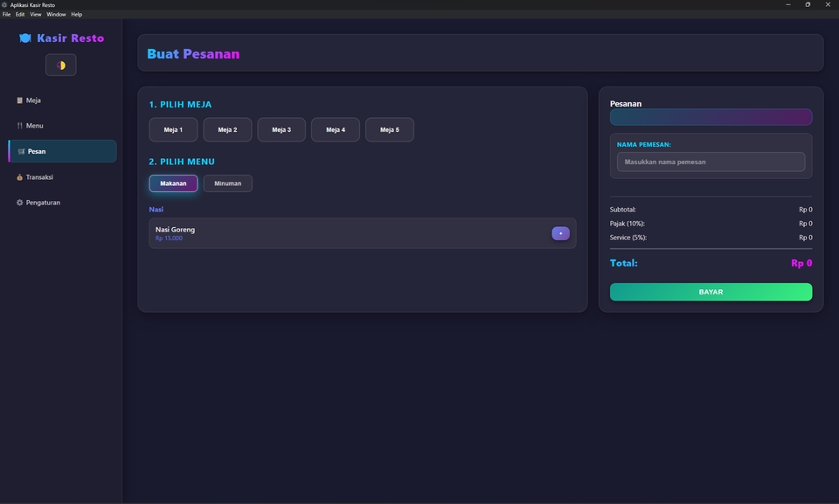This screenshot has width=839, height=504.
Task: Pick table Meja 4
Action: tap(336, 129)
